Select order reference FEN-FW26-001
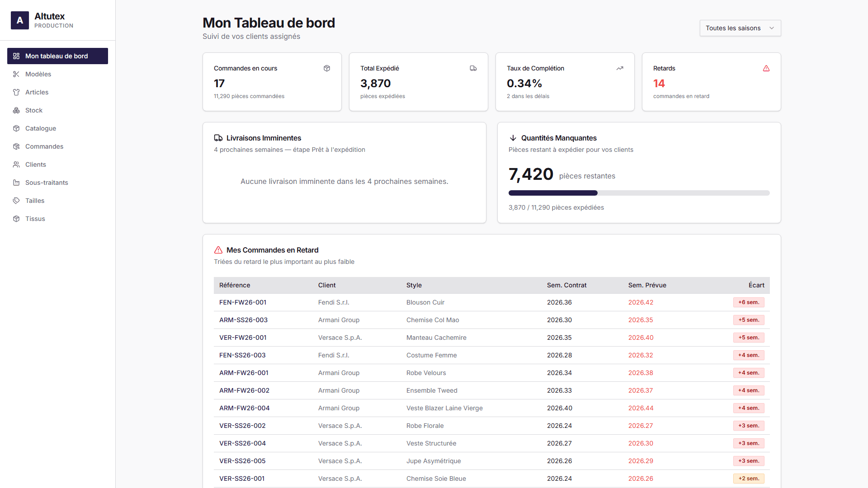 coord(243,302)
